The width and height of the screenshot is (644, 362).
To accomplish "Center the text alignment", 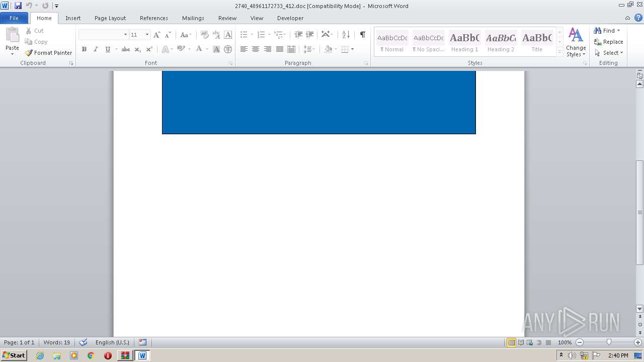I will click(x=256, y=49).
